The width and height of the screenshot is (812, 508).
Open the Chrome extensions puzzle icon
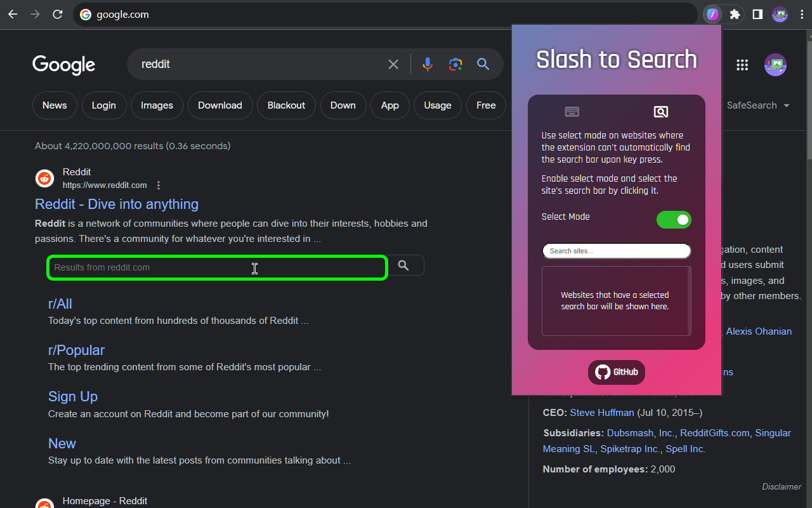point(735,14)
